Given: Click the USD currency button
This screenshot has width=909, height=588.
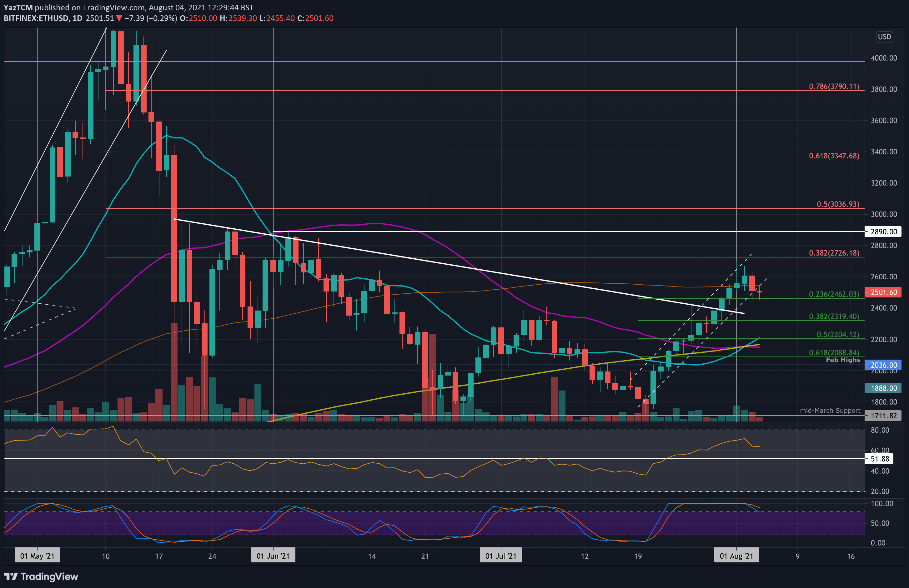Looking at the screenshot, I should pyautogui.click(x=884, y=37).
